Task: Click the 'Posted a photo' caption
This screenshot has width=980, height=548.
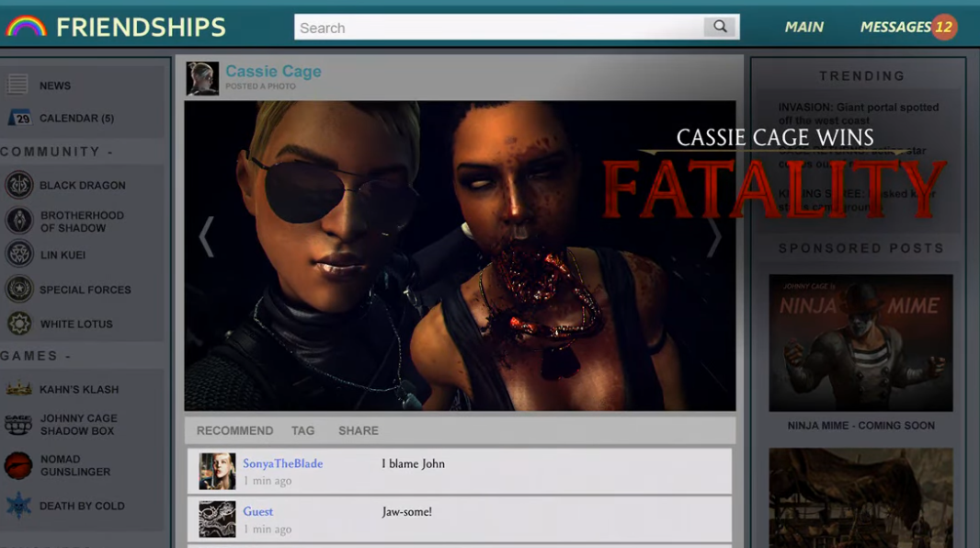Action: pos(260,86)
